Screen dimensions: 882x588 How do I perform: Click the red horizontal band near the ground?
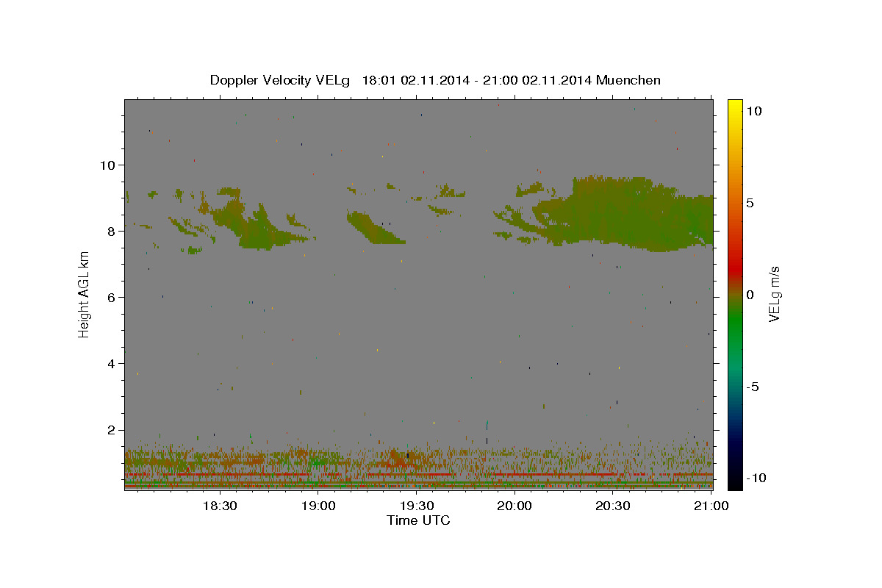418,475
